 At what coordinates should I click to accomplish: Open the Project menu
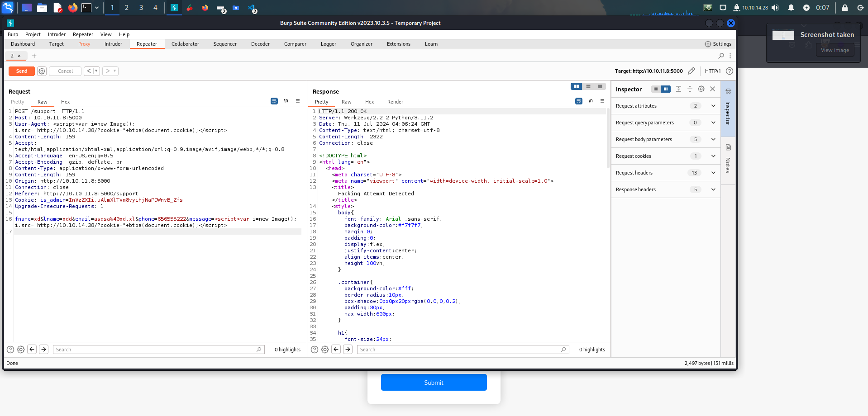point(33,34)
